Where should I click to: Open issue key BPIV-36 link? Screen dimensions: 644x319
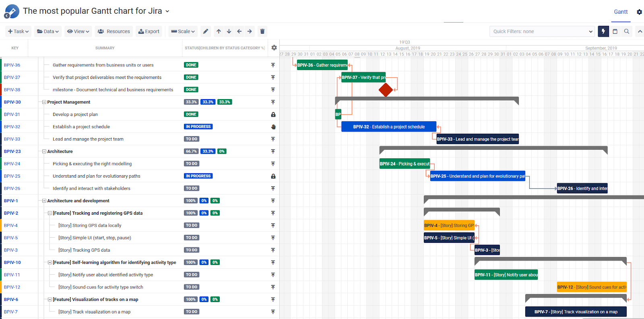click(x=12, y=65)
